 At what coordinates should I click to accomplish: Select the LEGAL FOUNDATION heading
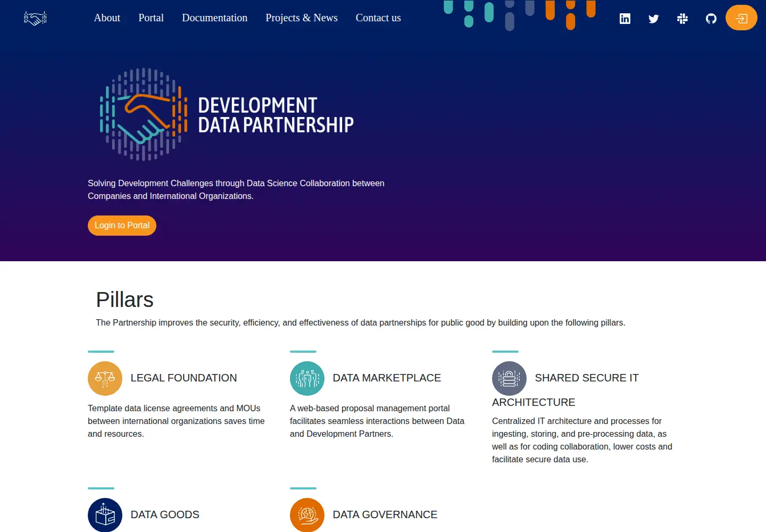click(x=184, y=378)
